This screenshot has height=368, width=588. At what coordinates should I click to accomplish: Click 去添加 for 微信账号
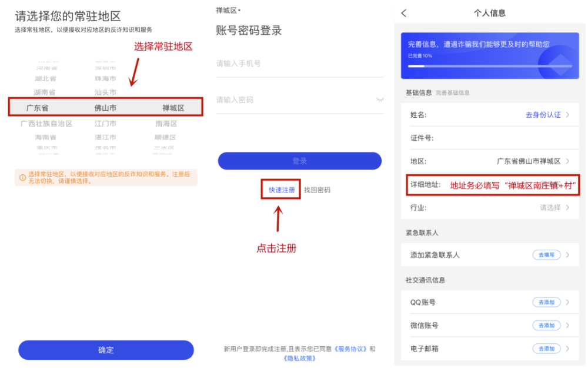[x=546, y=326]
